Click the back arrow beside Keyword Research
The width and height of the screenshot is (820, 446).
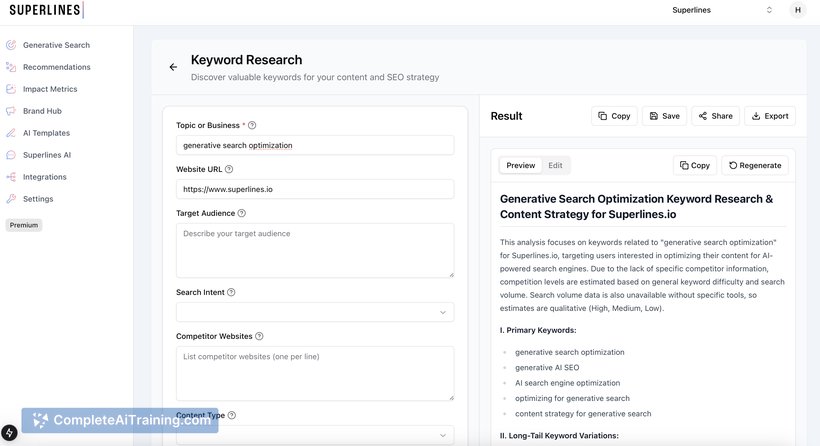[173, 67]
